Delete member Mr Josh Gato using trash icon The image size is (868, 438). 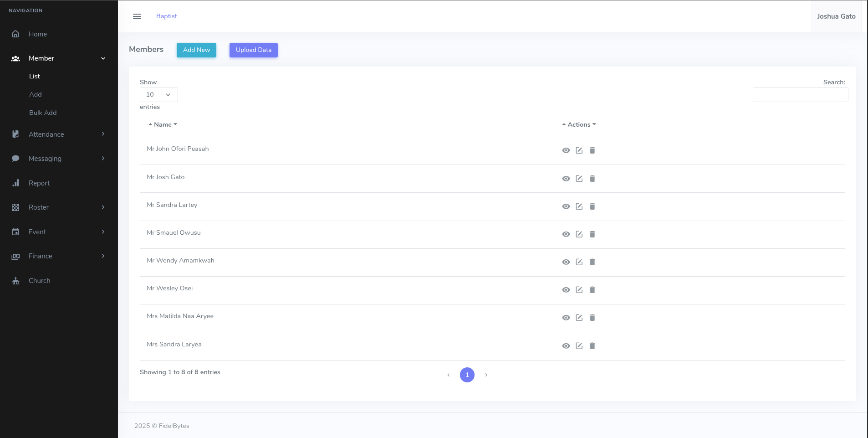click(x=592, y=179)
